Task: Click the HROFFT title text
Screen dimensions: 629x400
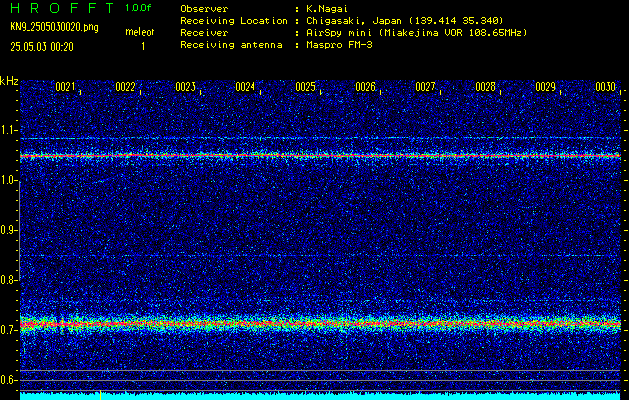Action: click(62, 8)
